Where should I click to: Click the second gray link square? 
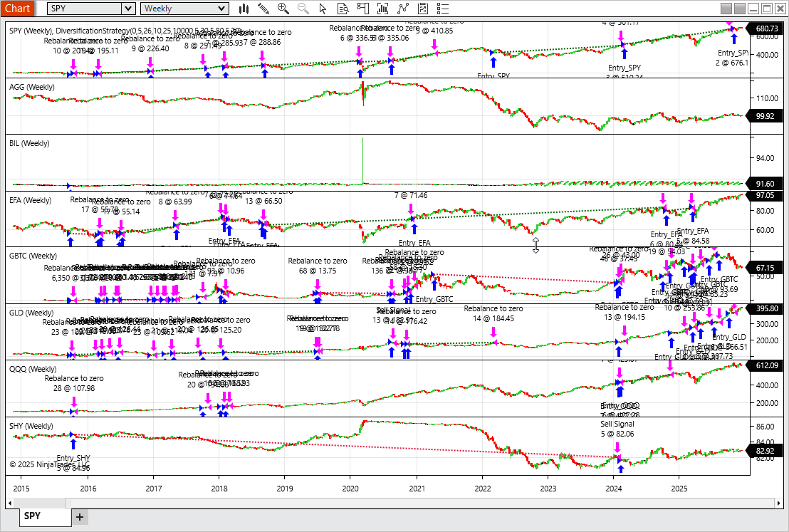pos(740,9)
